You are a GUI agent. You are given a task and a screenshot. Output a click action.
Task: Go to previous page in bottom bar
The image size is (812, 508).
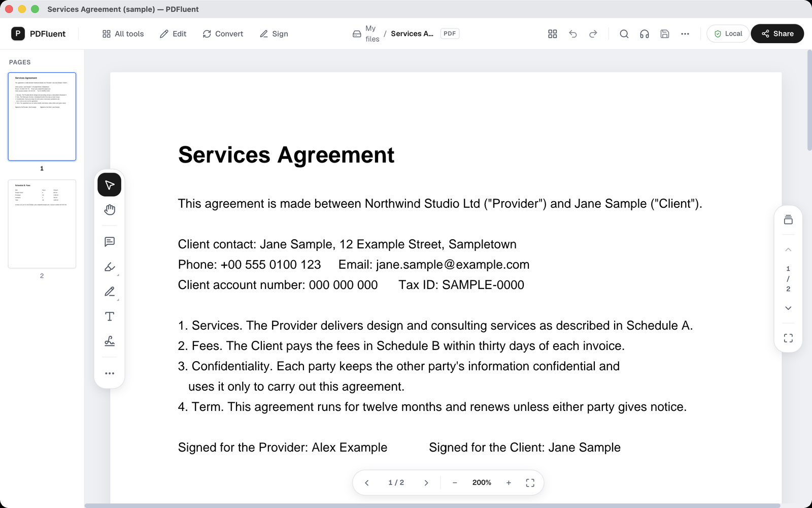pos(367,483)
